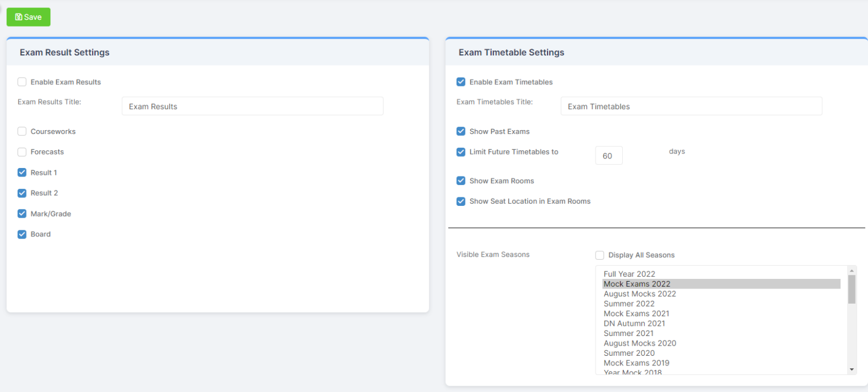The width and height of the screenshot is (868, 392).
Task: Uncheck the Result 1 checkbox
Action: tap(21, 172)
